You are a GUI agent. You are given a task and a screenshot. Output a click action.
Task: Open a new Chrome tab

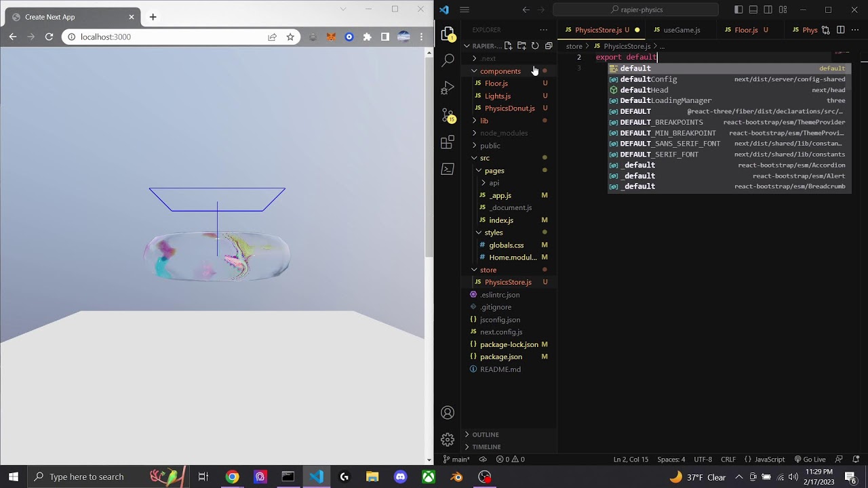153,17
